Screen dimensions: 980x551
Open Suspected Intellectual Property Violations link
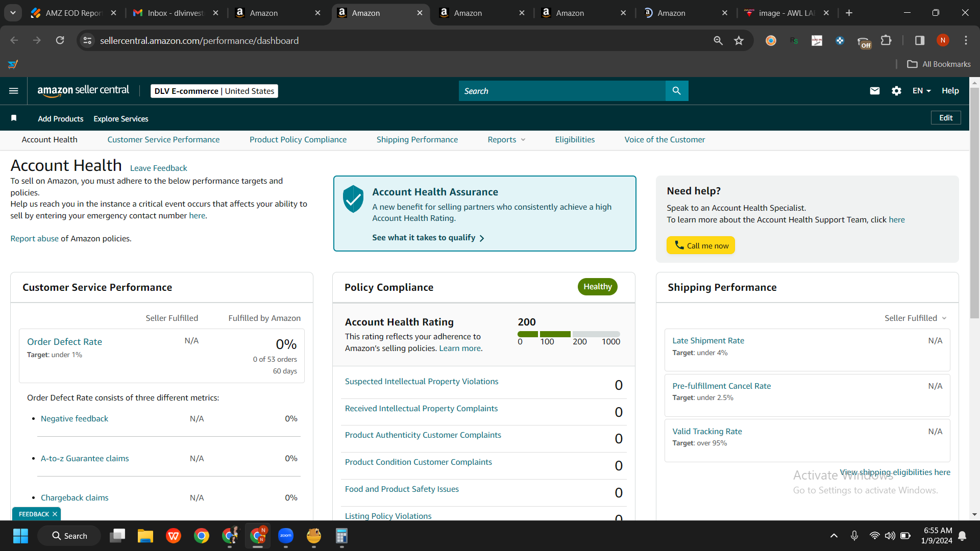click(422, 382)
